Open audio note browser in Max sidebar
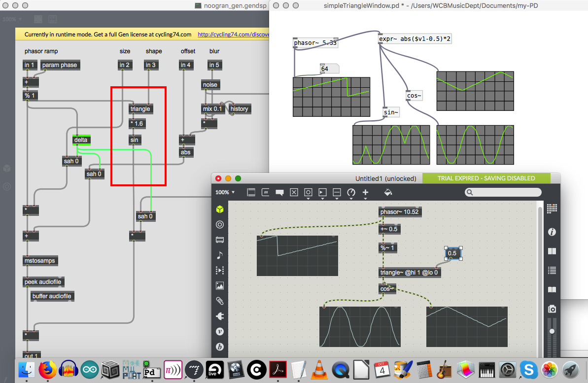The height and width of the screenshot is (383, 588). (220, 255)
